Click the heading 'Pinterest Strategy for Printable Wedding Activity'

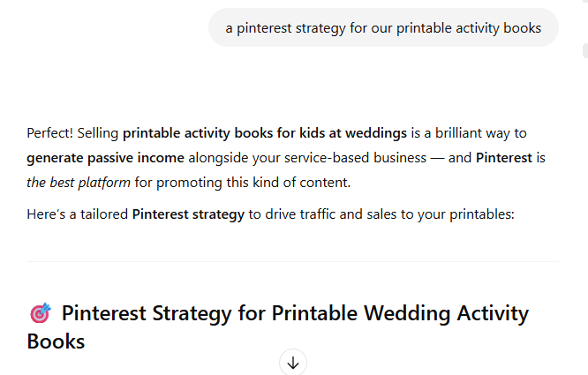point(295,313)
